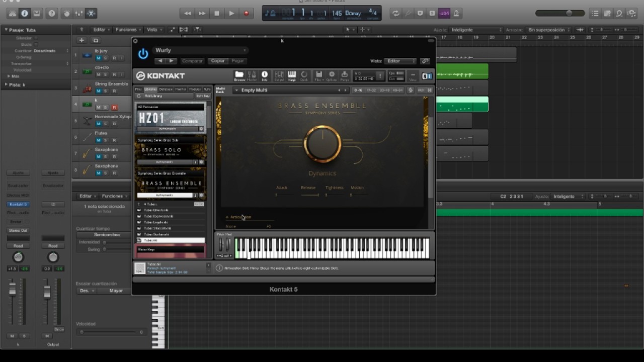This screenshot has height=362, width=644.
Task: Open the Kontakt Browse folder icon
Action: (x=239, y=76)
